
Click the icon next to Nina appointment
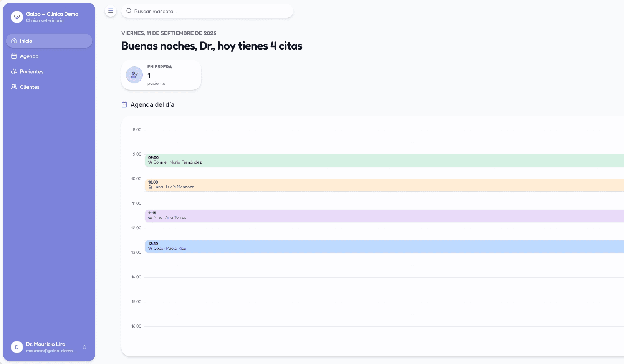pyautogui.click(x=150, y=218)
